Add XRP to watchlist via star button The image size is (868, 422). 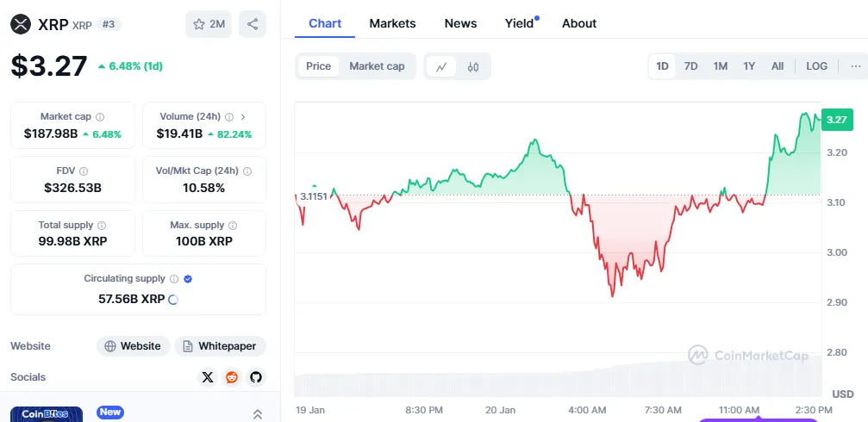[x=209, y=24]
